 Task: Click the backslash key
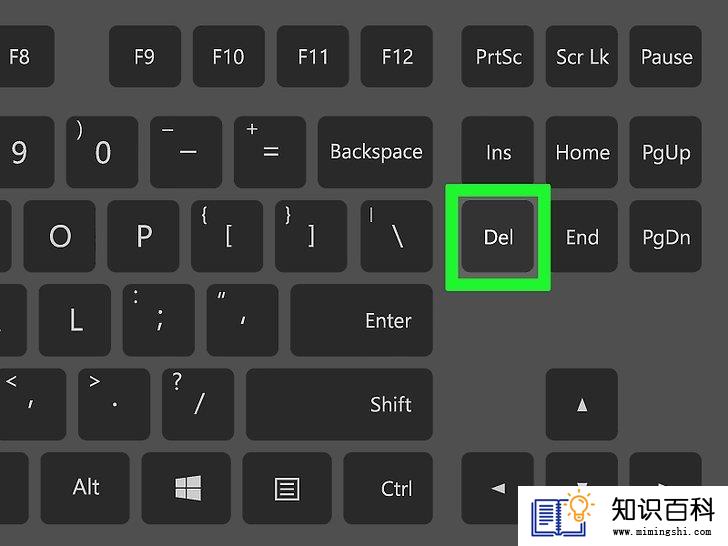(x=397, y=236)
